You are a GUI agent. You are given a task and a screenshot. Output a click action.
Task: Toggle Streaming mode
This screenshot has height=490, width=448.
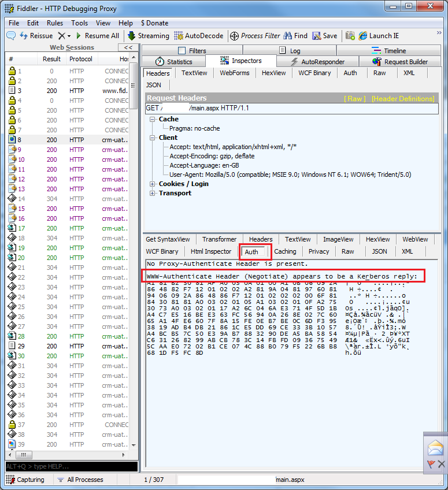(x=149, y=36)
